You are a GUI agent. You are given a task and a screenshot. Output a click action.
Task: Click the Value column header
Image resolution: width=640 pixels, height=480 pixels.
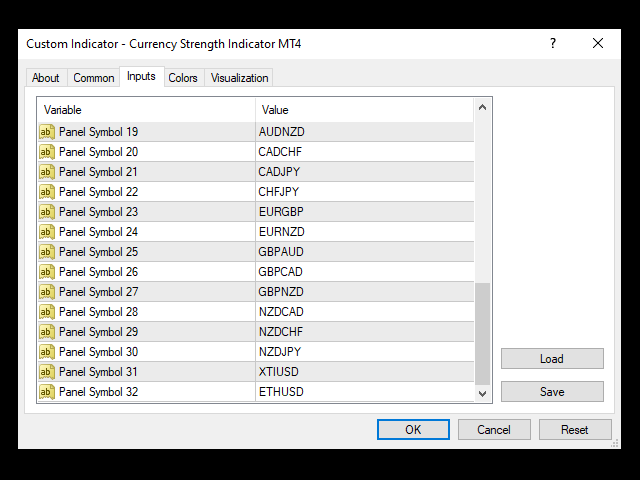364,110
